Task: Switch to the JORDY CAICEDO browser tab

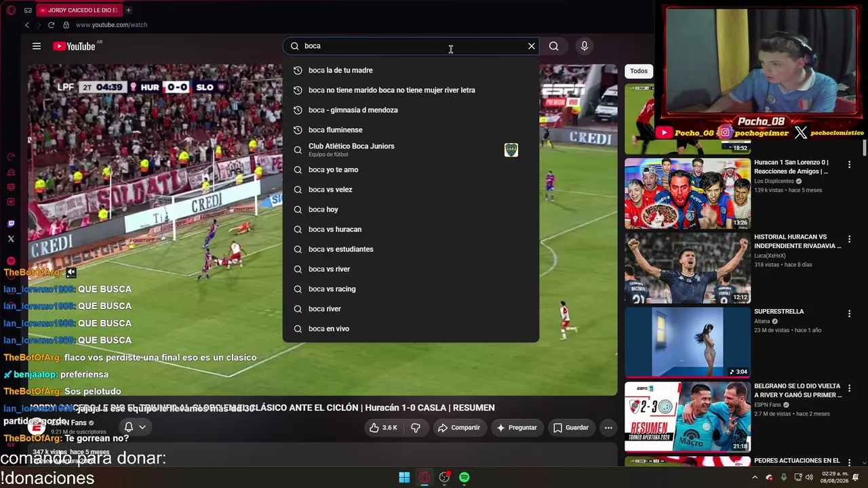Action: click(78, 10)
